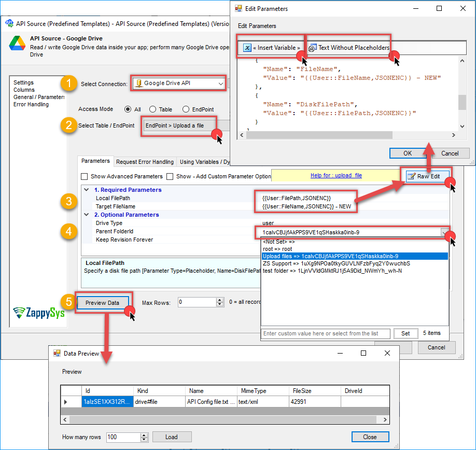Open the Parent FolderId dropdown arrow
Screen dimensions: 476x450
tap(444, 232)
